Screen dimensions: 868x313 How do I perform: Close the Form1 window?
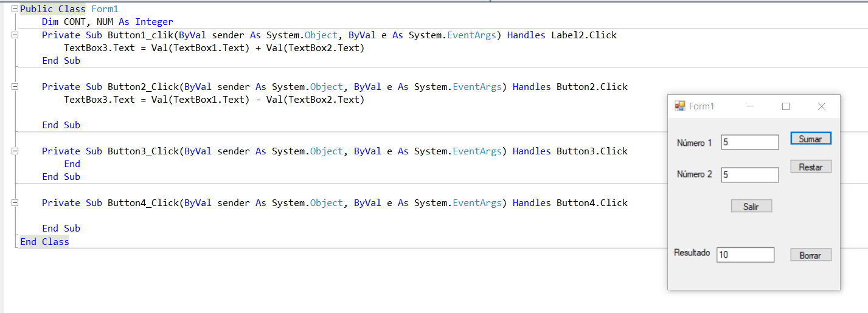coord(822,106)
